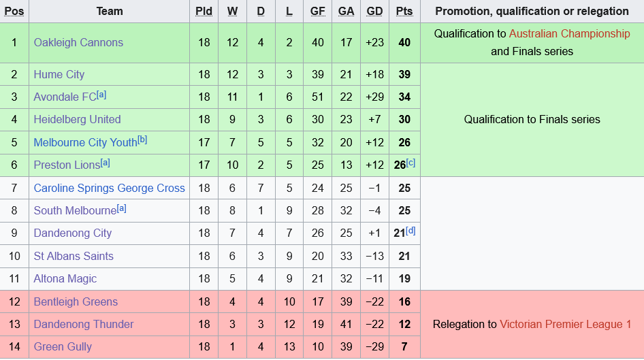Open the St Albans Saints link
Image resolution: width=644 pixels, height=360 pixels.
pos(74,256)
